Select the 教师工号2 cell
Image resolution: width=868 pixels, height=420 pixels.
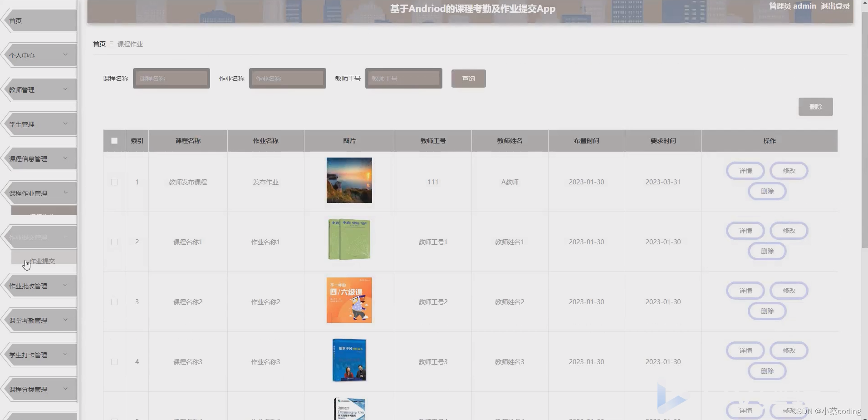(433, 302)
